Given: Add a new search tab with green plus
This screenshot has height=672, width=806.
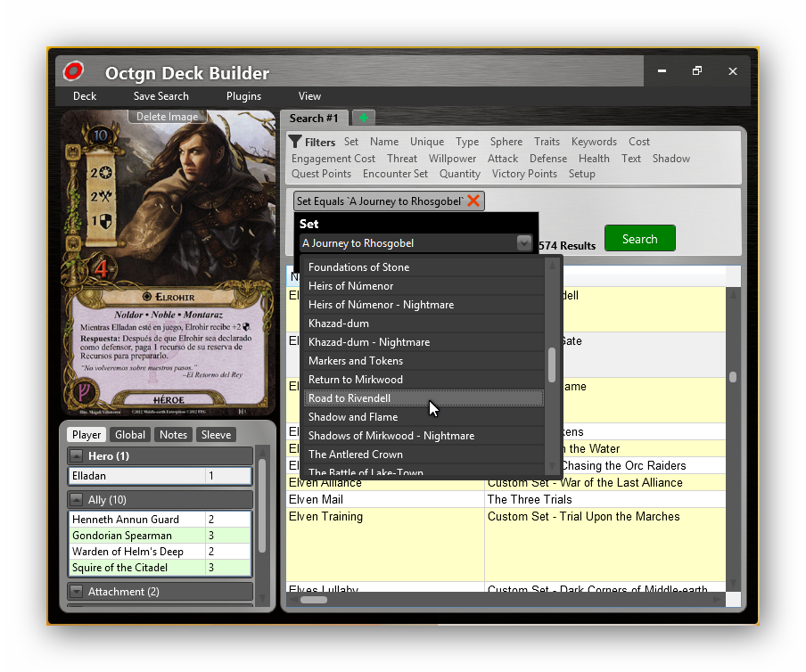Looking at the screenshot, I should (364, 119).
